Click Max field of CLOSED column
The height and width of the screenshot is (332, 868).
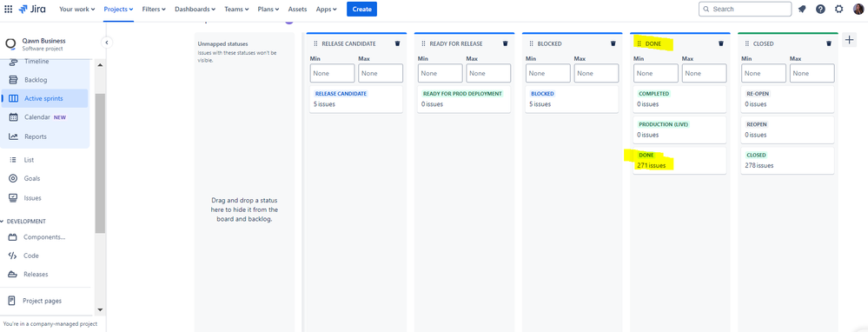[x=812, y=73]
